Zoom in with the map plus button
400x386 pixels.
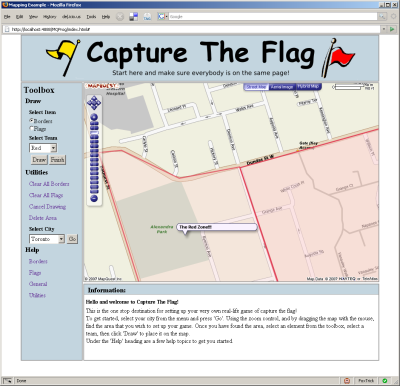click(x=94, y=117)
